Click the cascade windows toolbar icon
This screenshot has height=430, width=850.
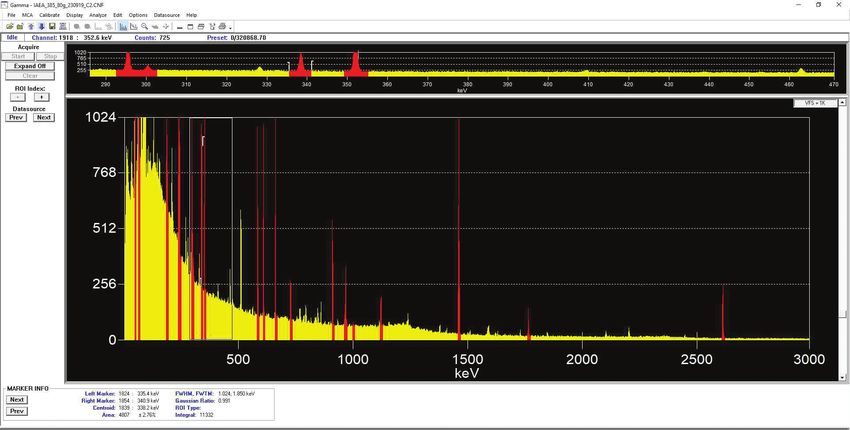(201, 26)
